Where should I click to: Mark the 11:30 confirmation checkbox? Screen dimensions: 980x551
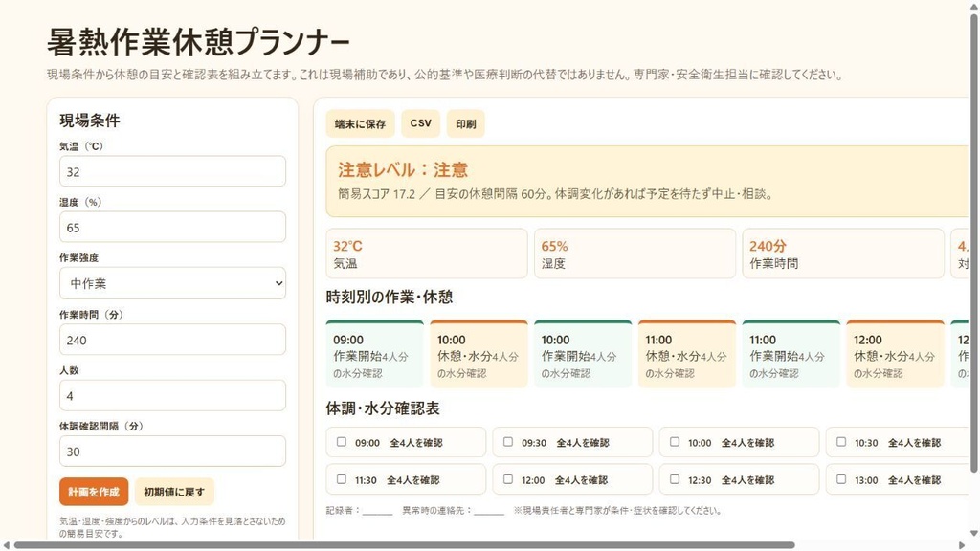pos(342,479)
